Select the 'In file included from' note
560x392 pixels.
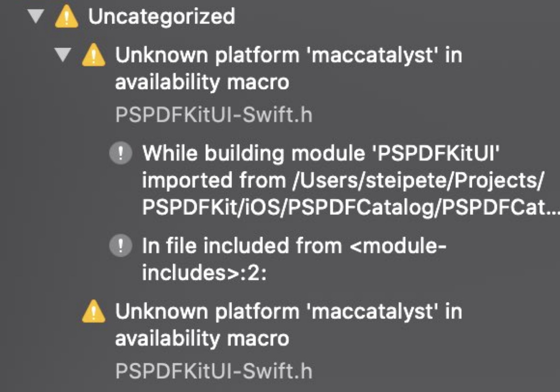pyautogui.click(x=293, y=245)
